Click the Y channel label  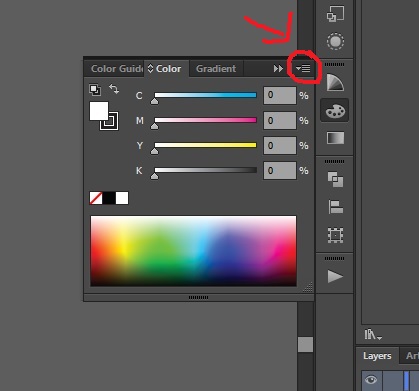pyautogui.click(x=139, y=145)
